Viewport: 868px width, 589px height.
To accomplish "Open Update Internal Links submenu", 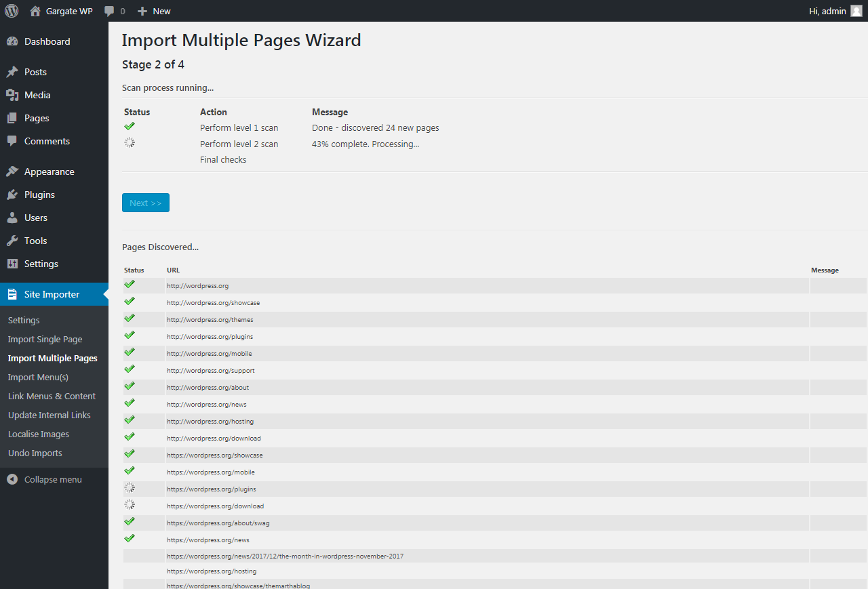I will coord(50,415).
